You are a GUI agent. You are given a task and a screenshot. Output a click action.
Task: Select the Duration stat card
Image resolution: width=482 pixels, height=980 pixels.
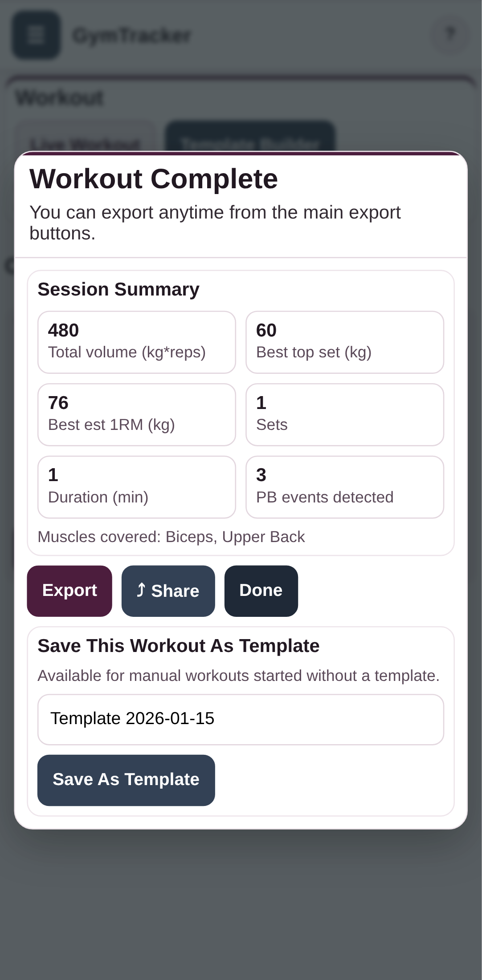136,486
